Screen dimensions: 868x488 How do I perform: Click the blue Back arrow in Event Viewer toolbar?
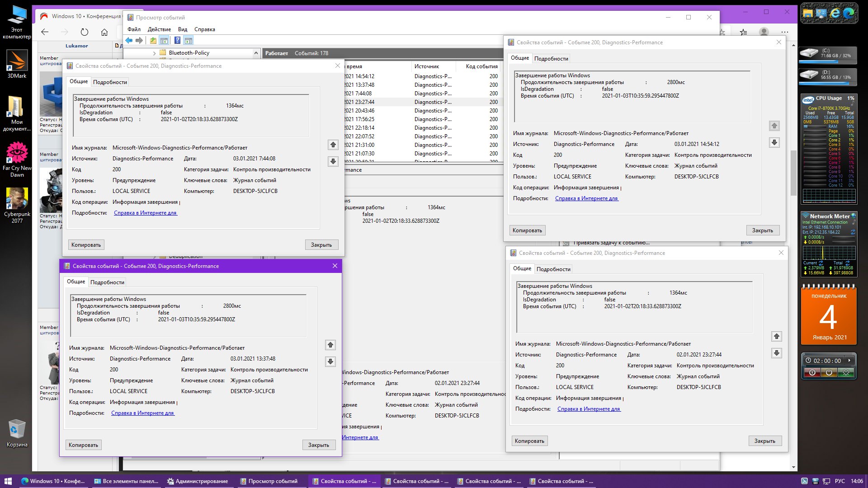(129, 41)
